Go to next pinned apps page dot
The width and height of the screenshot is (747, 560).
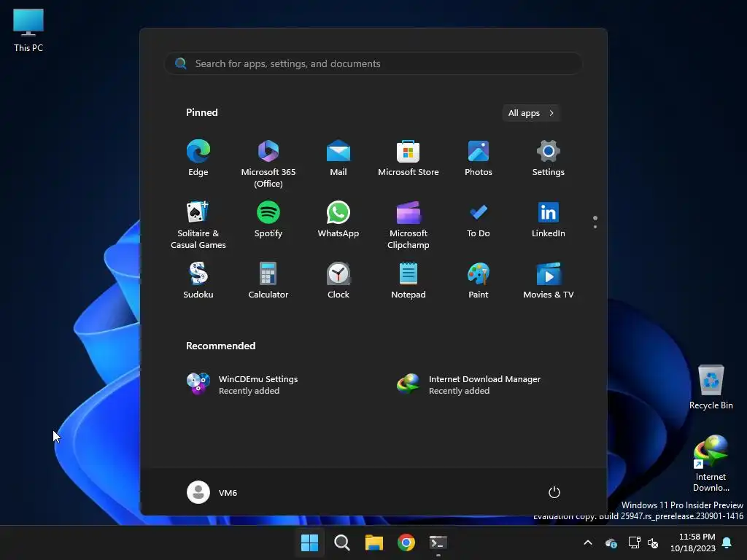coord(595,227)
